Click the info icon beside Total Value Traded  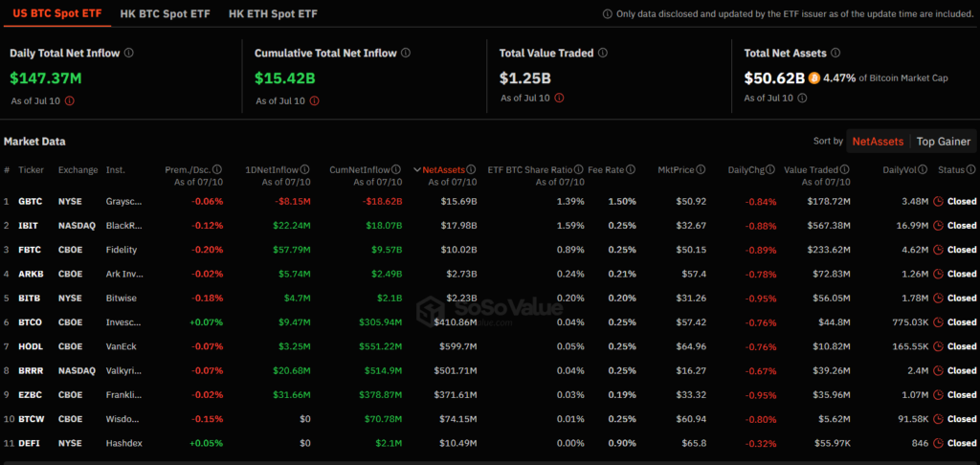coord(603,54)
